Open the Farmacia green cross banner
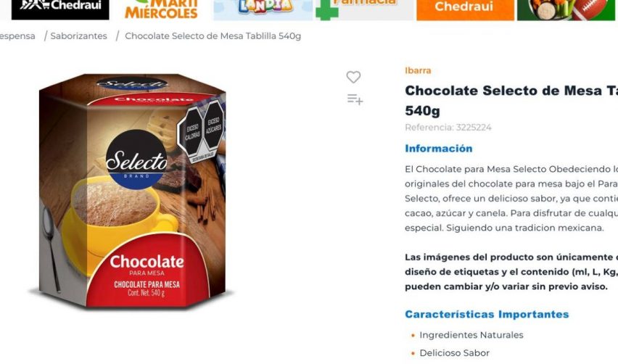618x364 pixels. tap(365, 10)
